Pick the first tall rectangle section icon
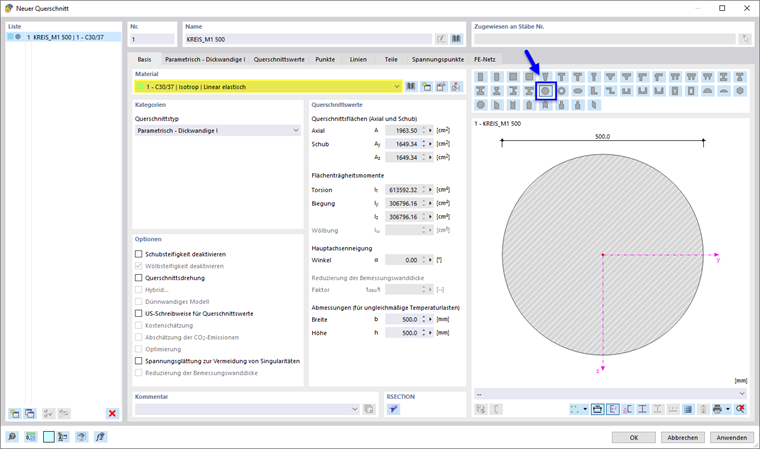760x449 pixels. [480, 77]
